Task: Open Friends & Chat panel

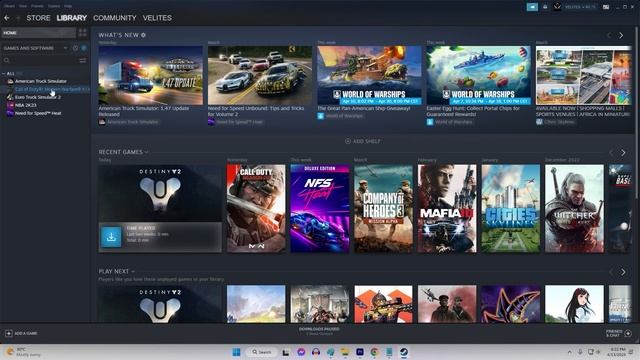Action: [619, 333]
